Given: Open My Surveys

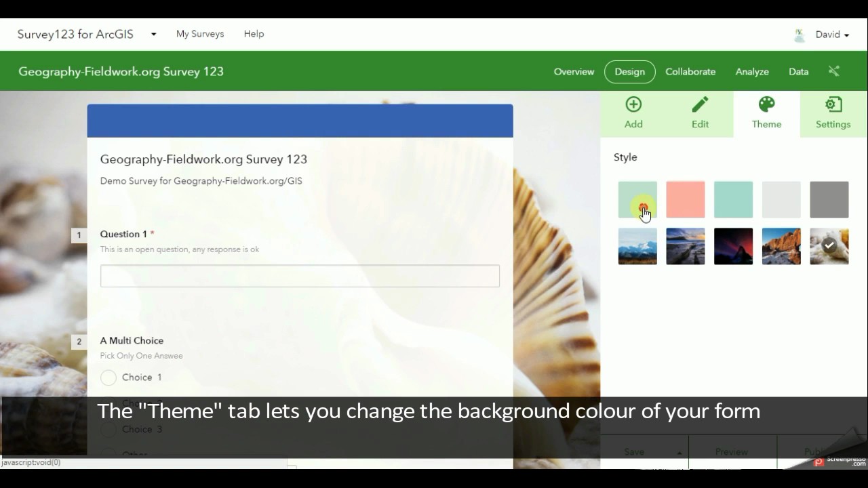Looking at the screenshot, I should [x=200, y=34].
